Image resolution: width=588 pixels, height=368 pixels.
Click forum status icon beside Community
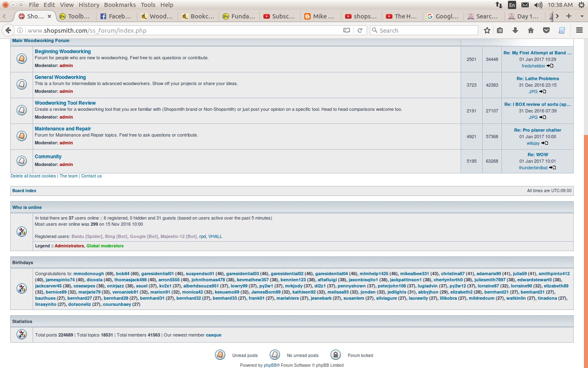pyautogui.click(x=22, y=161)
